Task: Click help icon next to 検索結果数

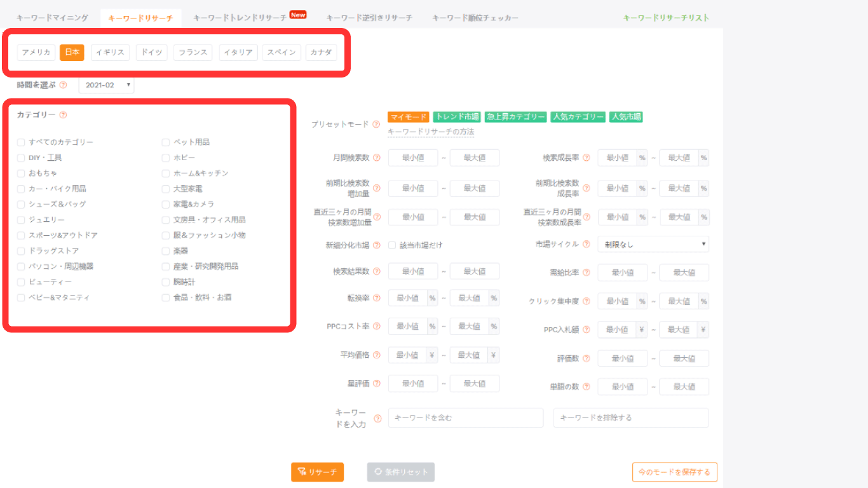Action: coord(377,271)
